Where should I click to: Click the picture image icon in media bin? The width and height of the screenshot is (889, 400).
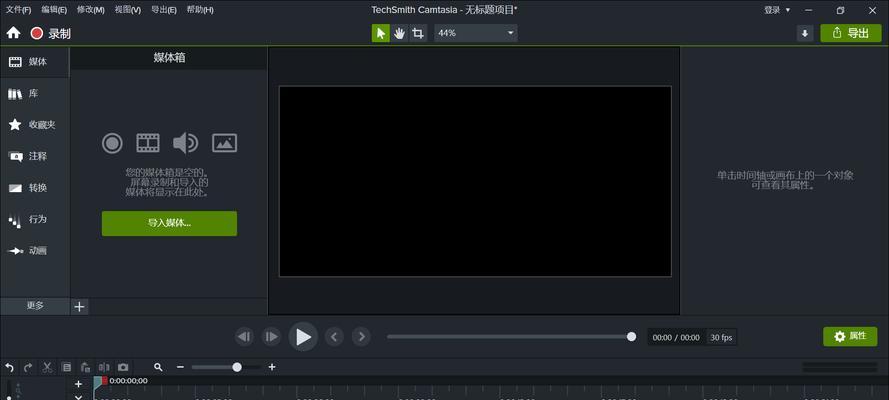[225, 143]
